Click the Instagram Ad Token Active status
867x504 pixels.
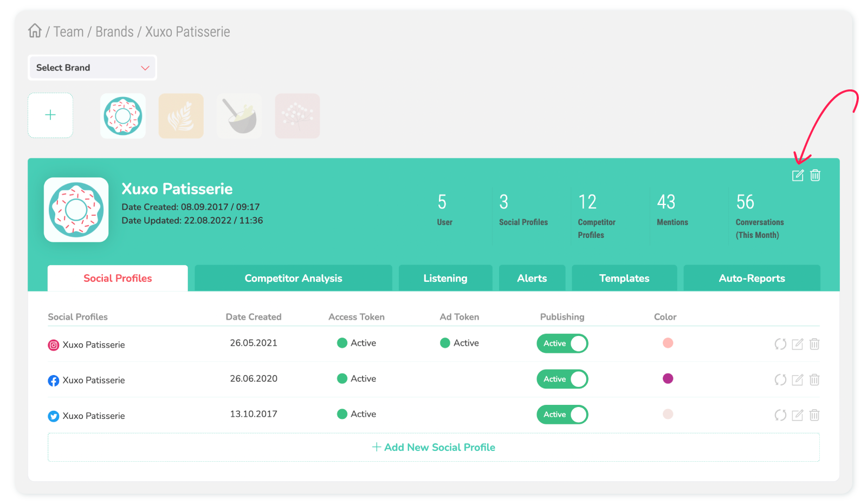[460, 343]
